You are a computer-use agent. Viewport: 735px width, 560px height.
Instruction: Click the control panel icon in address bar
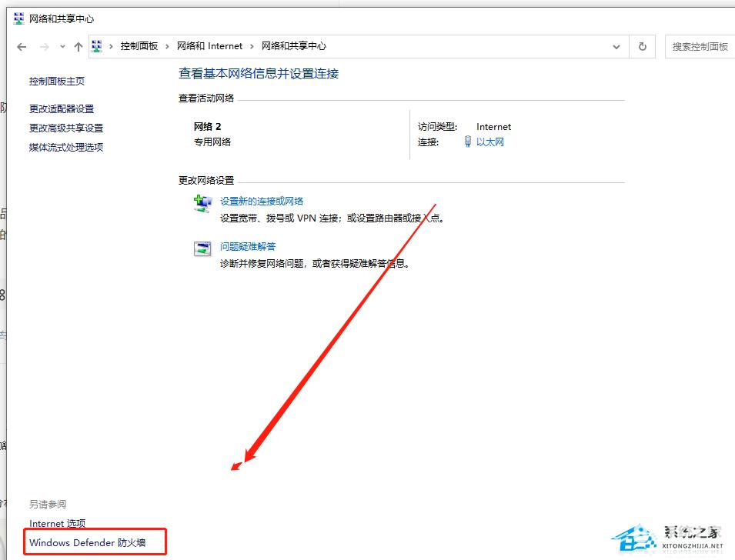coord(97,46)
